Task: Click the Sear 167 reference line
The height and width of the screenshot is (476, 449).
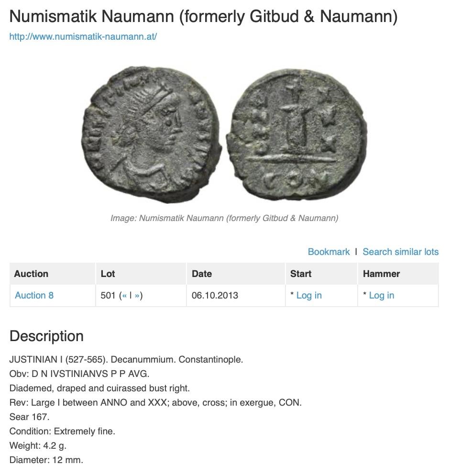Action: click(x=29, y=417)
